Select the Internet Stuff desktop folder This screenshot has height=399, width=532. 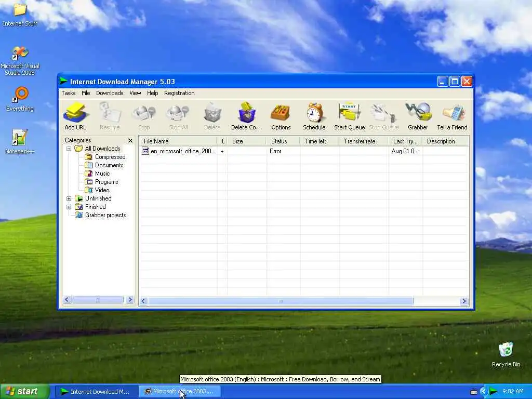(20, 15)
